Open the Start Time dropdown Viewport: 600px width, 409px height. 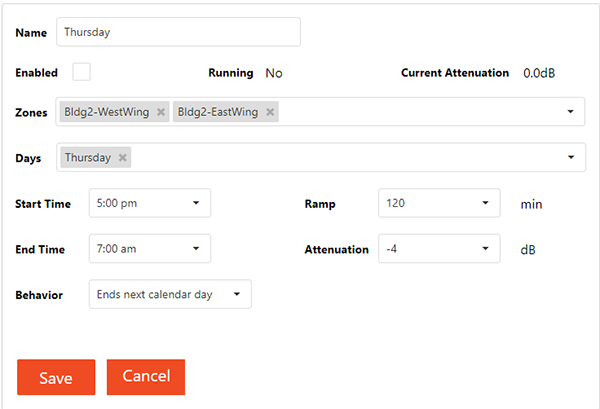[150, 203]
